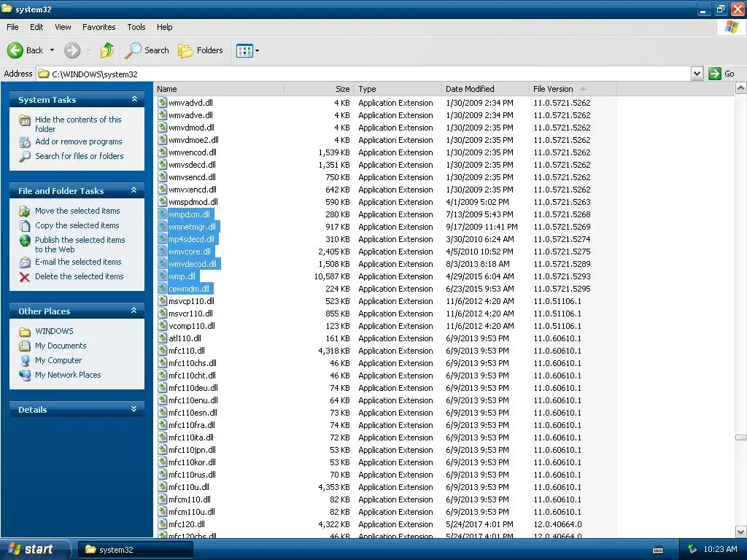
Task: Click the Add or remove programs icon
Action: (x=25, y=142)
